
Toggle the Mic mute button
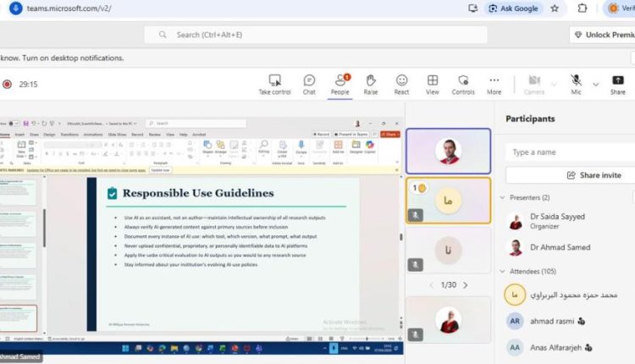pyautogui.click(x=576, y=80)
